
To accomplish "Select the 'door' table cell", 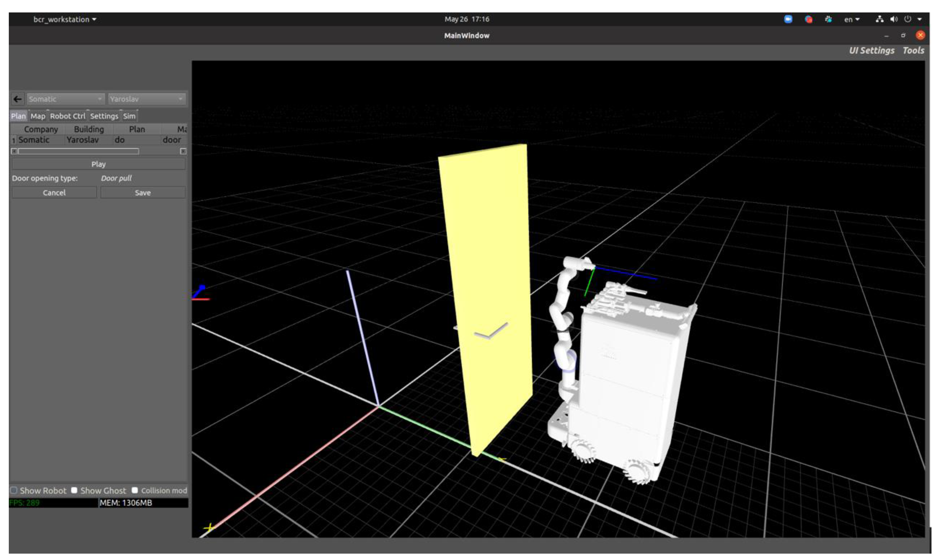I will pos(174,140).
